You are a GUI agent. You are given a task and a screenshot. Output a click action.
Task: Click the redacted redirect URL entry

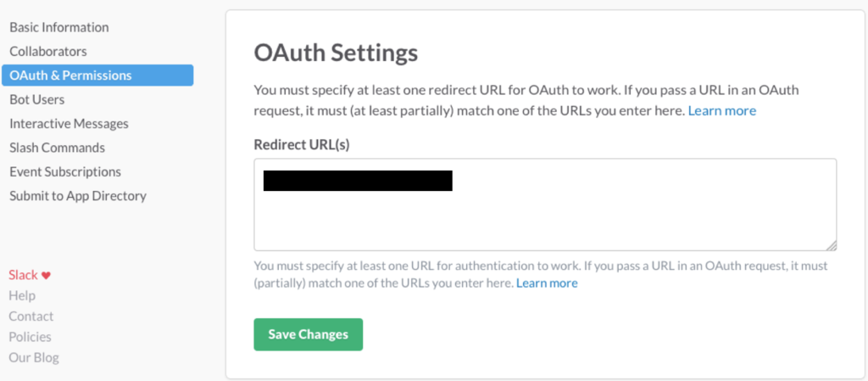(x=359, y=181)
